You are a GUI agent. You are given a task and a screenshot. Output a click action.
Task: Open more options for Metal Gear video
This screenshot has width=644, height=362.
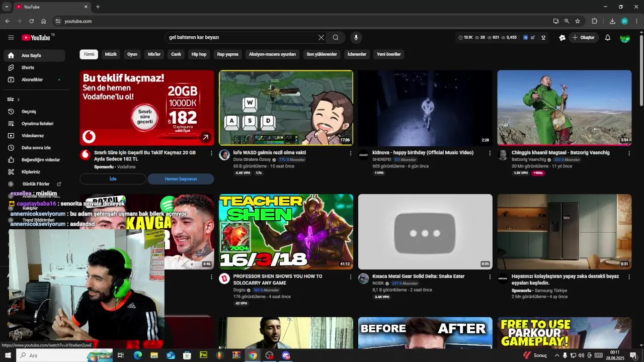tap(490, 277)
